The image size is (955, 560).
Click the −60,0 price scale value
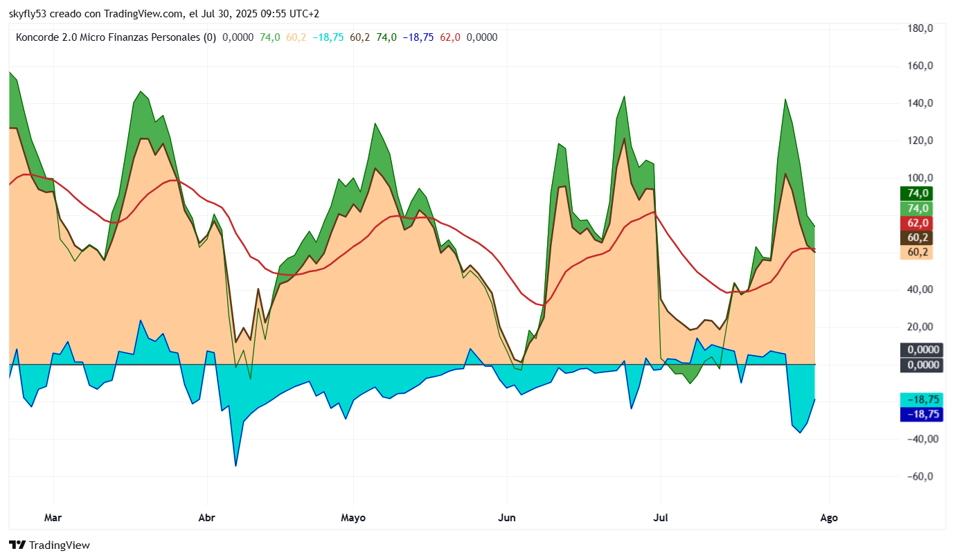point(918,476)
